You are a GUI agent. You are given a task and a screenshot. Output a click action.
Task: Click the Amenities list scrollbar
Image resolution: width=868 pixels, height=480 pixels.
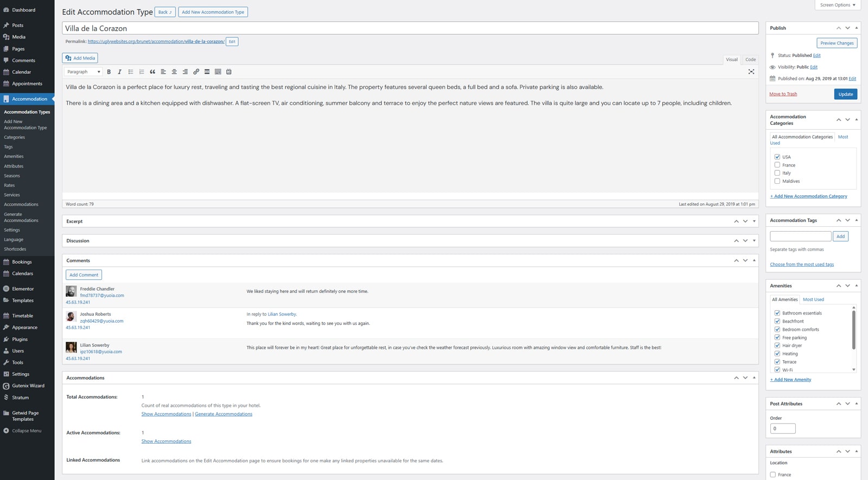click(x=853, y=330)
